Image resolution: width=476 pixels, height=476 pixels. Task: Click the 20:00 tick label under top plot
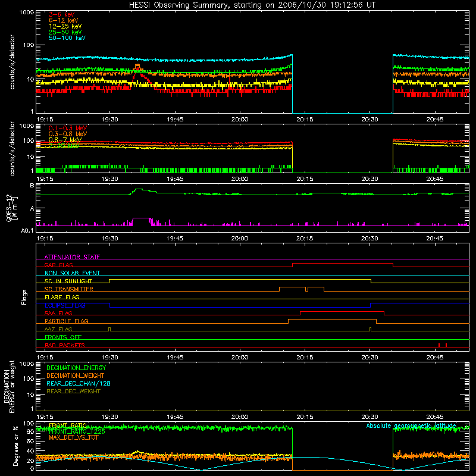pyautogui.click(x=240, y=120)
